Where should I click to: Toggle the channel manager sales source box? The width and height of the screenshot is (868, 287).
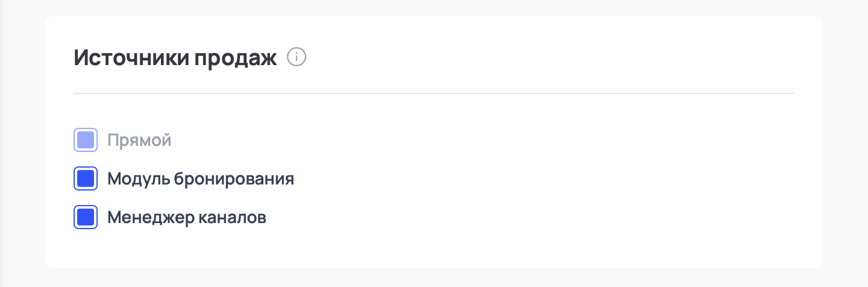pyautogui.click(x=86, y=217)
